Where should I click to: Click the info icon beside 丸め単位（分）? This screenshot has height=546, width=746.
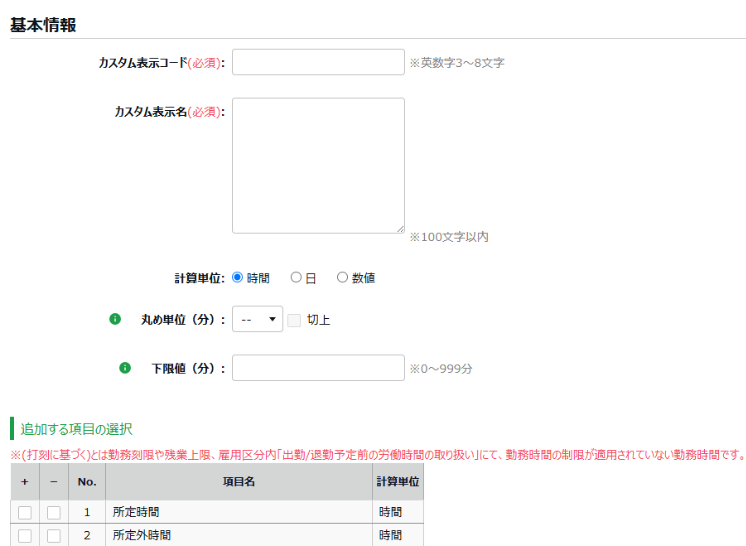click(115, 319)
